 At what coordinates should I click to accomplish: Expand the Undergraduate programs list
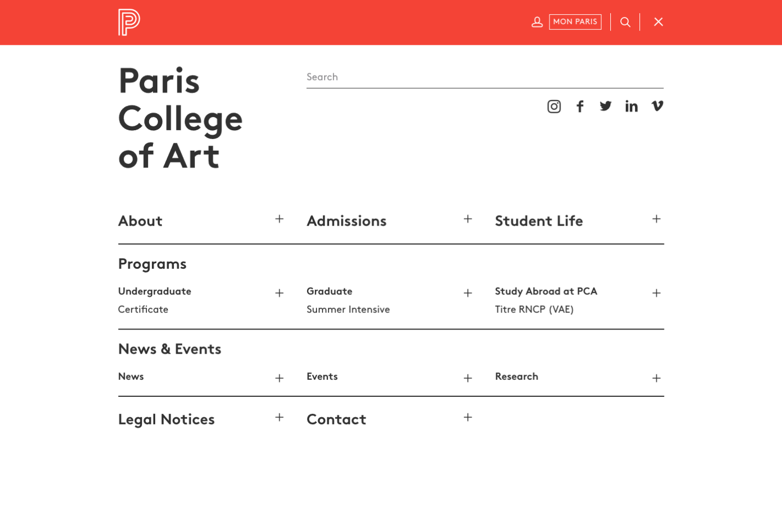[x=279, y=293]
